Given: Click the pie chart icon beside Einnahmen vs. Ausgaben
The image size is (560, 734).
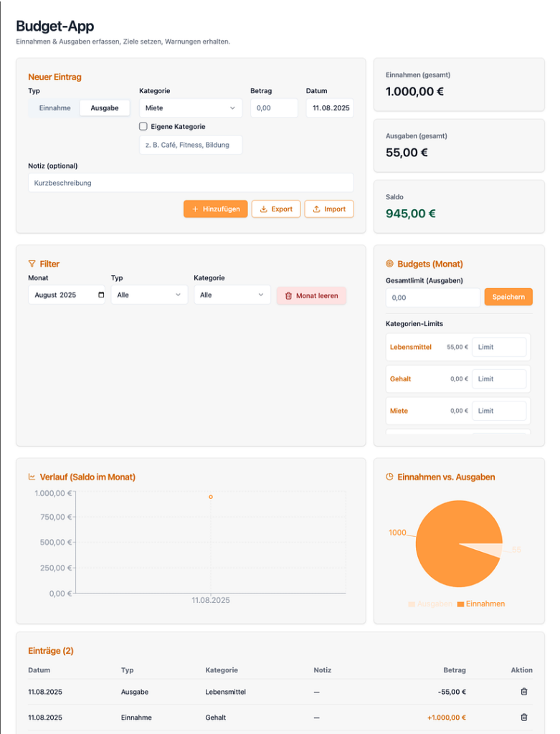Looking at the screenshot, I should click(389, 477).
